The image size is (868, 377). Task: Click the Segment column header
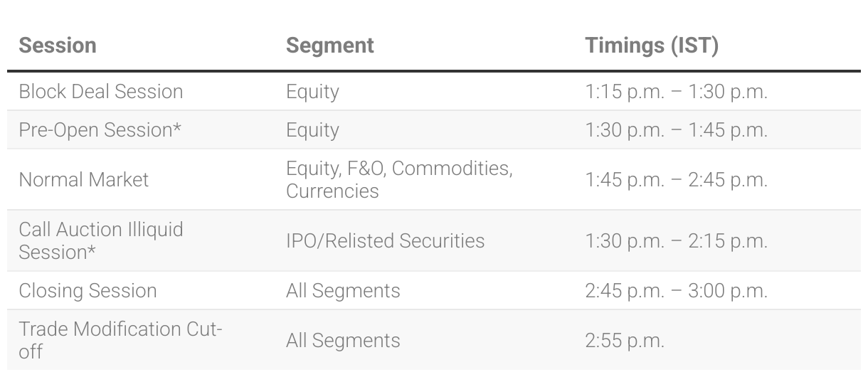(329, 46)
